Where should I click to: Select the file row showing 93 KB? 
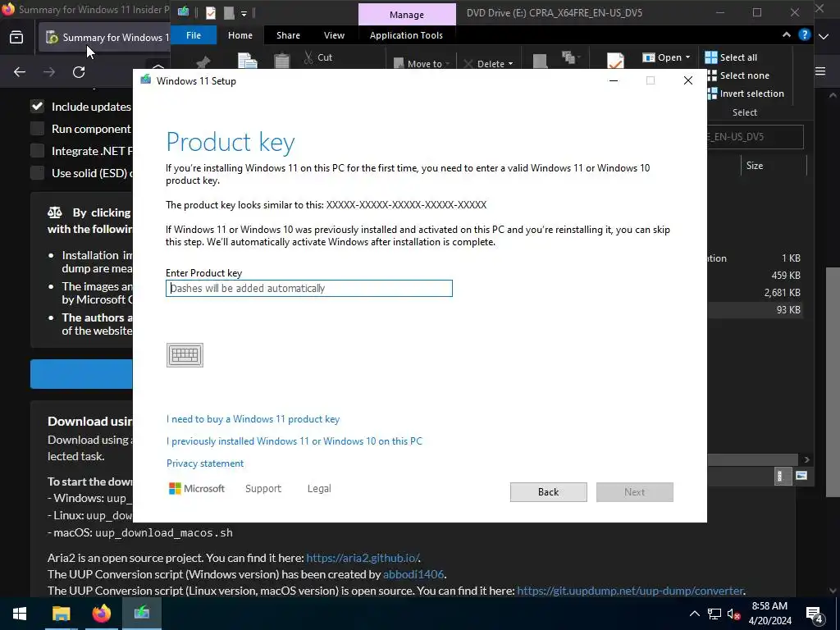click(756, 309)
